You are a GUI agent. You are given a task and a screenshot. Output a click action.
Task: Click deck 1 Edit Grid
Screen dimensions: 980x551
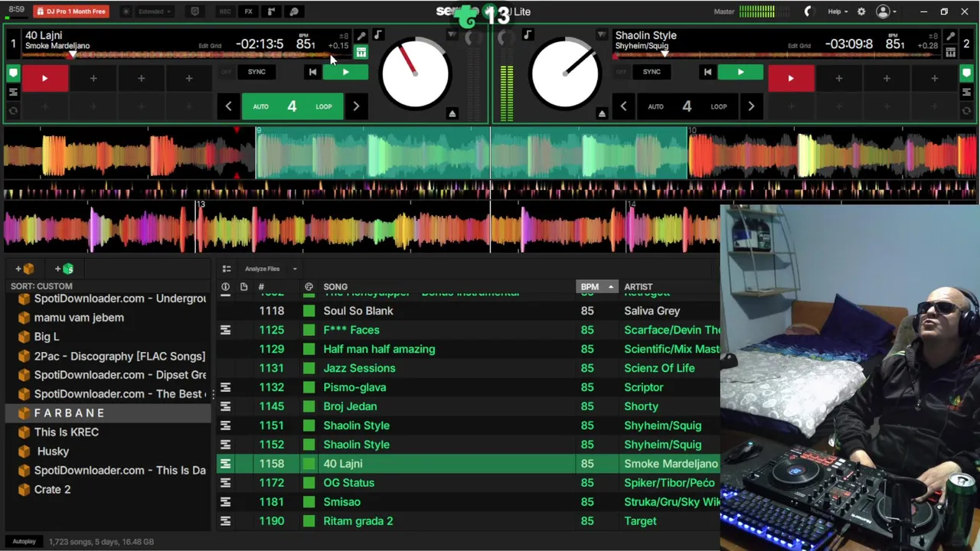click(210, 46)
